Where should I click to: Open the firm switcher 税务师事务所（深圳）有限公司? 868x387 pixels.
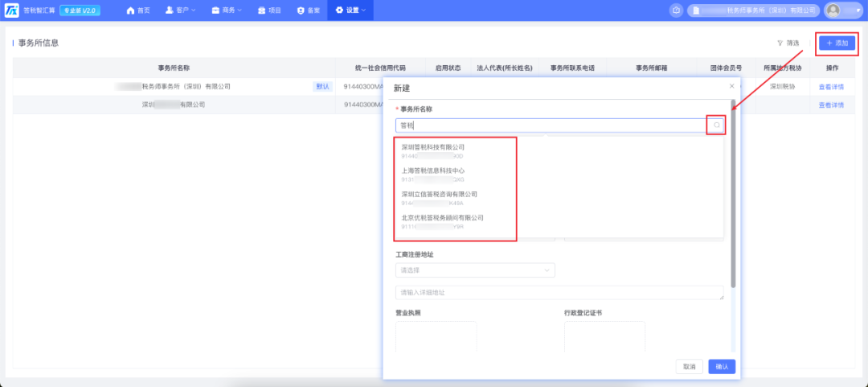point(753,10)
